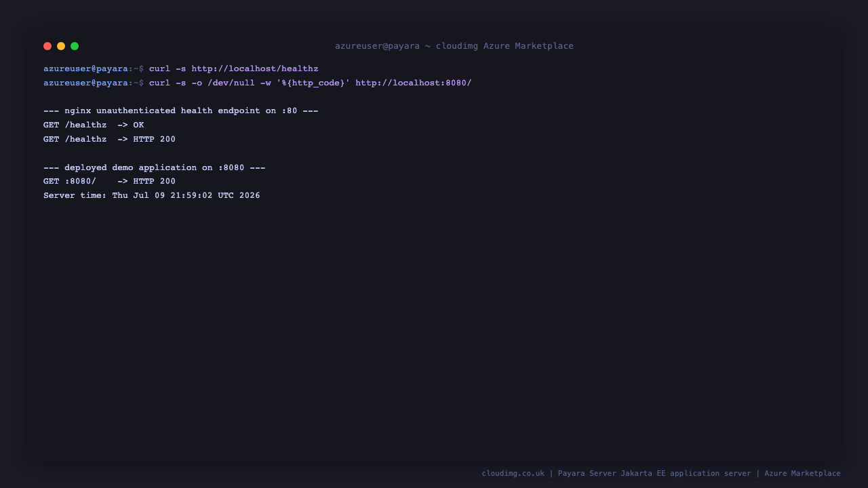Click the red close window dot

pyautogui.click(x=47, y=46)
